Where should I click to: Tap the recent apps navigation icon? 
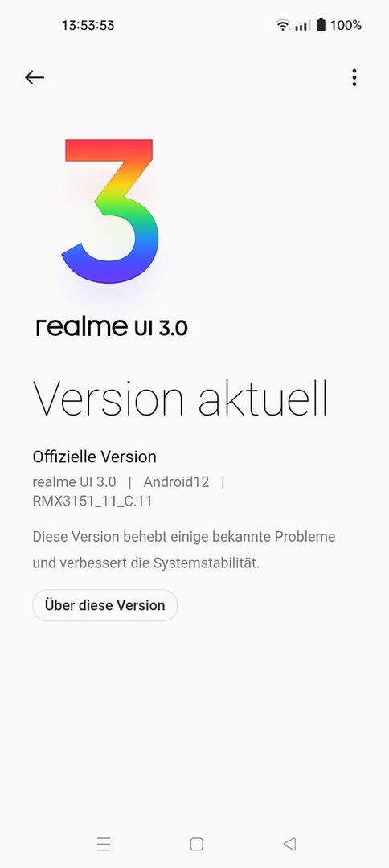click(104, 844)
